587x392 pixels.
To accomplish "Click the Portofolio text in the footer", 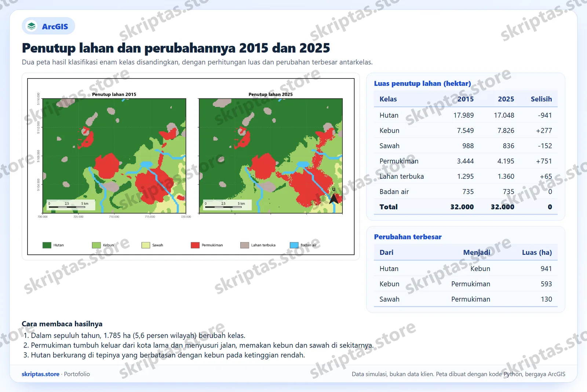I will [77, 374].
